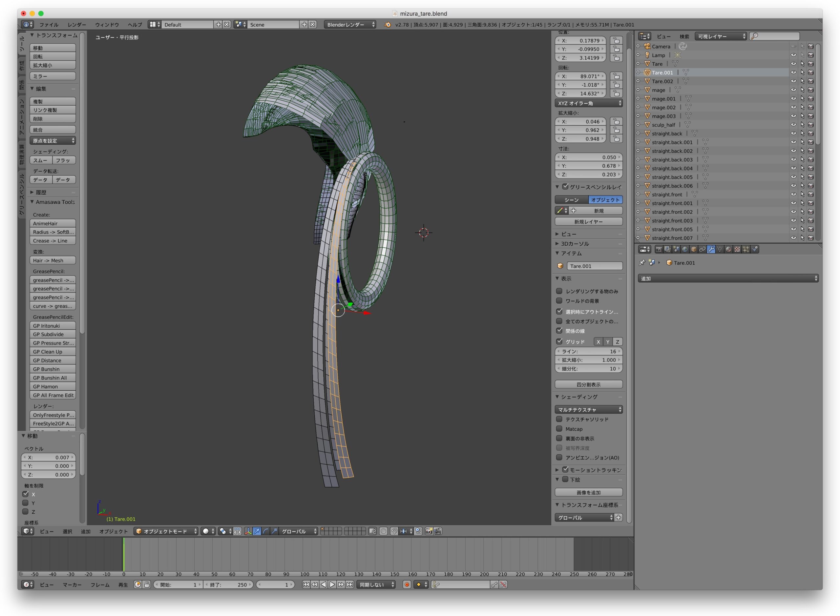Hide the sculp_half object with eye icon
840x616 pixels.
pyautogui.click(x=793, y=125)
